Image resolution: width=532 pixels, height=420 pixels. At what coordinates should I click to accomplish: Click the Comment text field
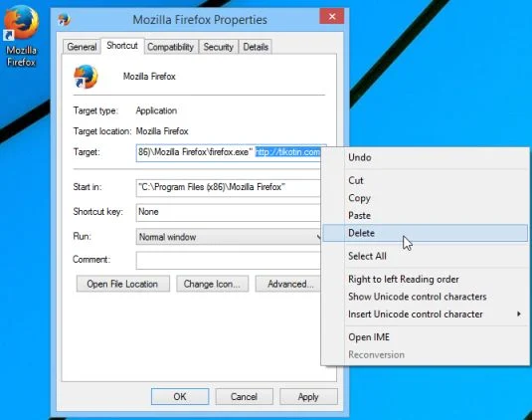228,261
